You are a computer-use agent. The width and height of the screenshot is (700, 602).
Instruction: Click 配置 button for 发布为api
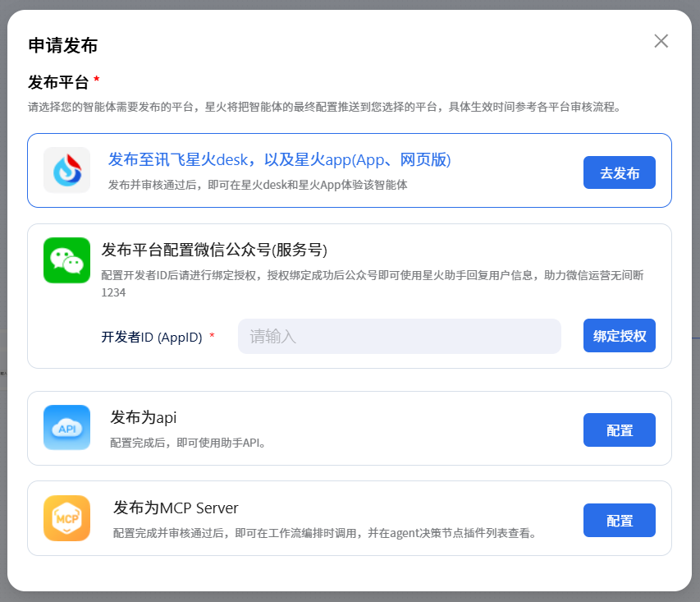(x=620, y=430)
